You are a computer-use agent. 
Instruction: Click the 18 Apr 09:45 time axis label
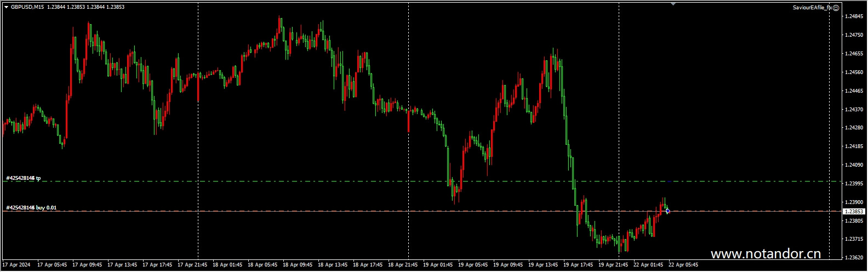[298, 265]
